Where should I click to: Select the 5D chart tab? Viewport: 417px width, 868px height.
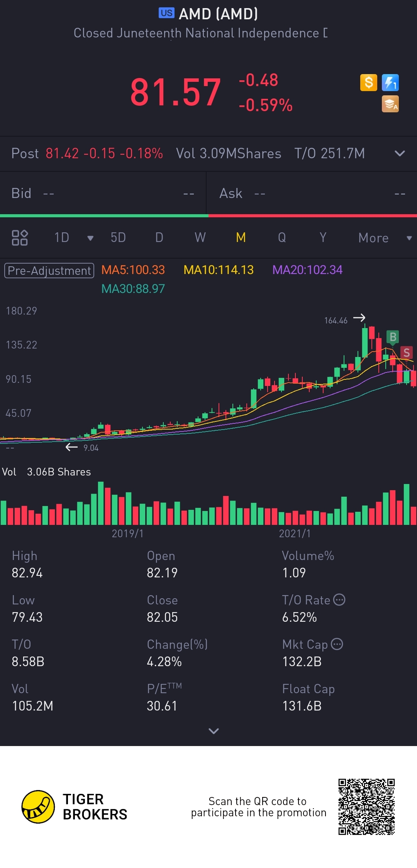click(x=118, y=238)
